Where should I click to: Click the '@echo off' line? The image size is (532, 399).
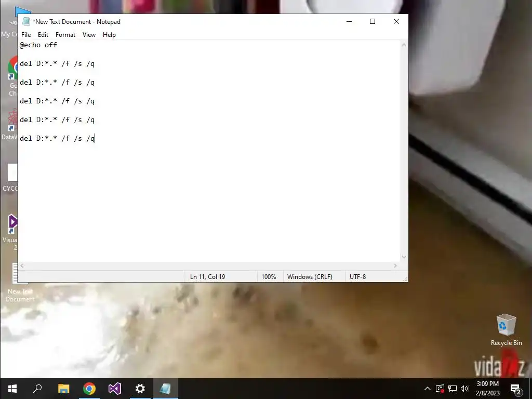(38, 45)
